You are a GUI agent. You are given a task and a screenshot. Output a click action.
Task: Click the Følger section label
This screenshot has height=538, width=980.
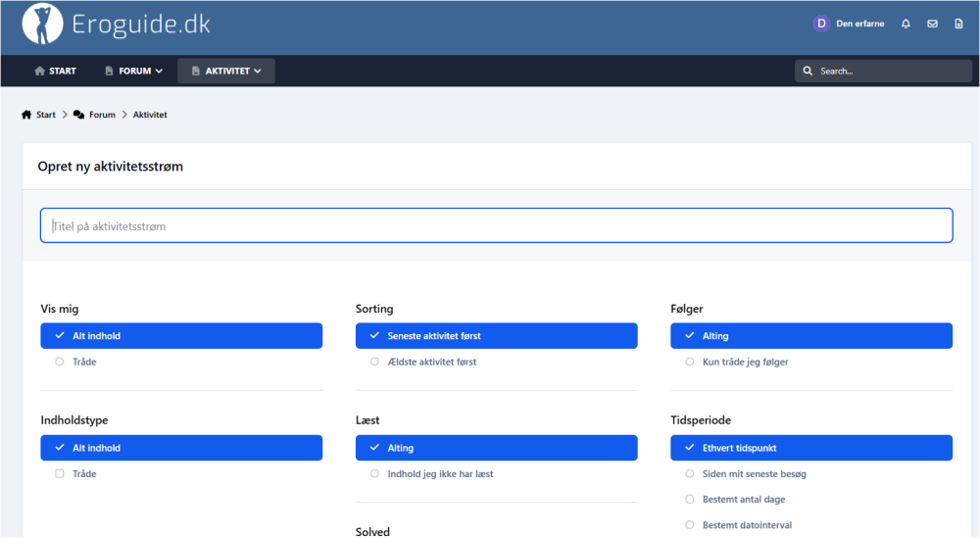pyautogui.click(x=687, y=309)
